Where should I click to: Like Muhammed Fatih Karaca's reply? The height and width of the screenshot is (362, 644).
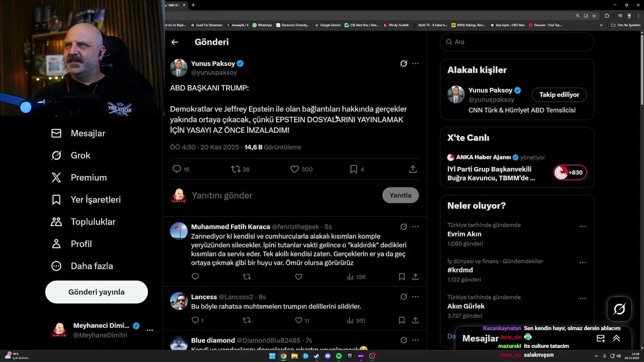[x=298, y=277]
